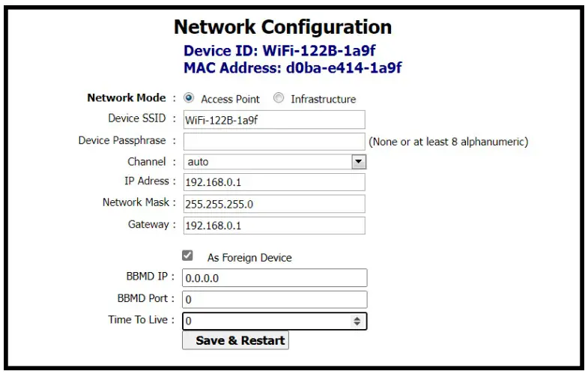This screenshot has width=588, height=374.
Task: Focus the Device SSID text field
Action: (x=273, y=119)
